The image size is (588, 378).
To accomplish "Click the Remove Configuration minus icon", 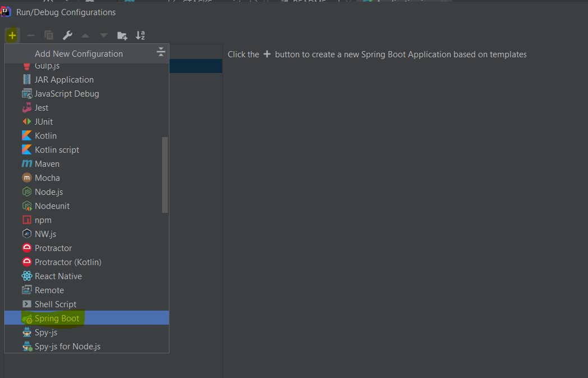I will tap(31, 35).
